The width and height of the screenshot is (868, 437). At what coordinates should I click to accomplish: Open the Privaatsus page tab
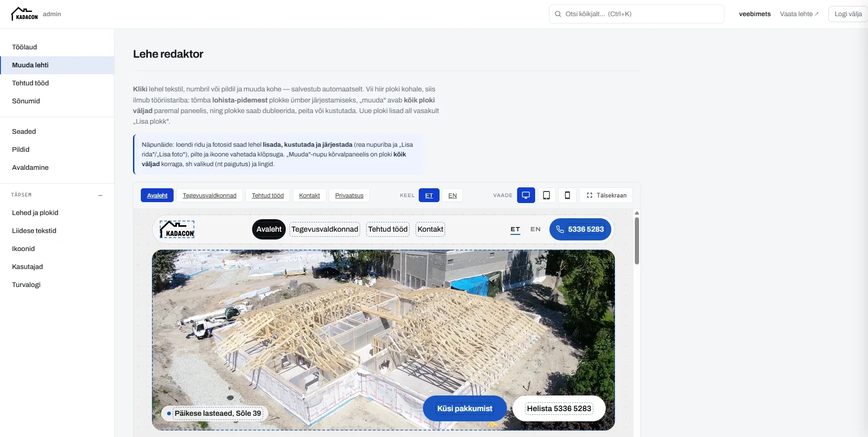349,195
